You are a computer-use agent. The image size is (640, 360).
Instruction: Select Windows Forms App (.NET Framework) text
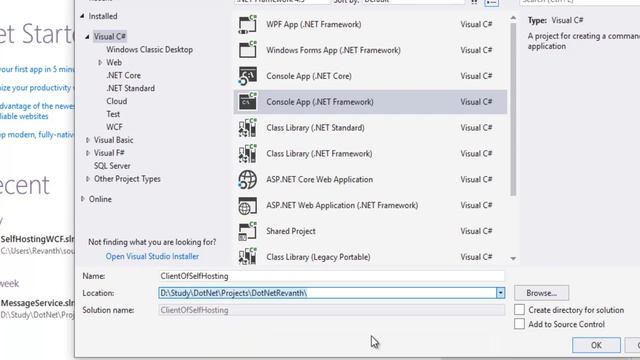coord(333,50)
